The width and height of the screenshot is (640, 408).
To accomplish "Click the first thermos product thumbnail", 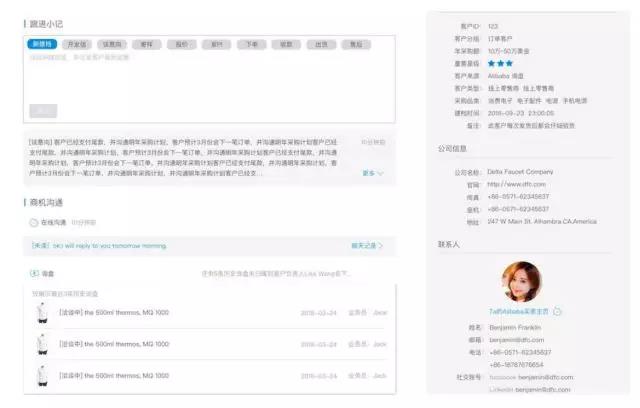I will (x=42, y=313).
